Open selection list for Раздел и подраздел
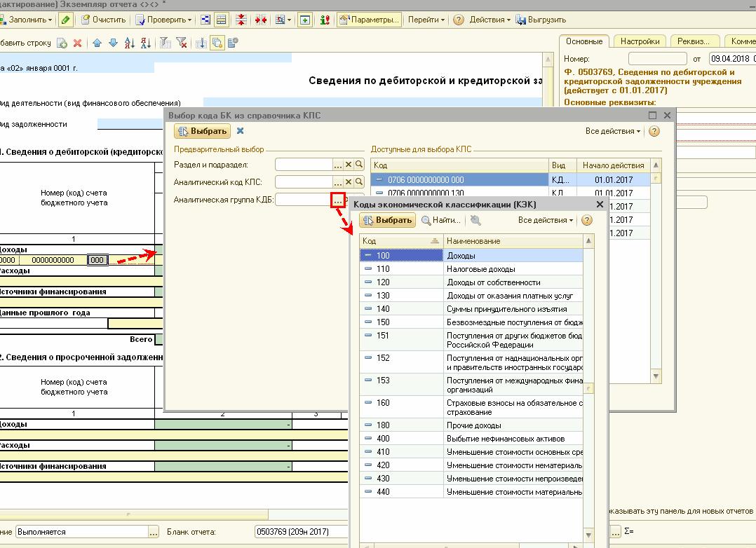 pos(338,165)
